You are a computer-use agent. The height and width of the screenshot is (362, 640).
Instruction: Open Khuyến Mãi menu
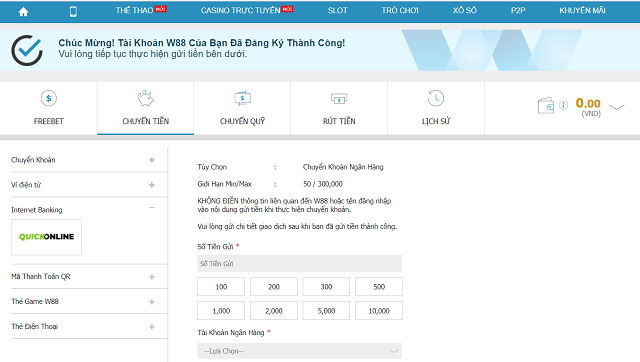[582, 10]
